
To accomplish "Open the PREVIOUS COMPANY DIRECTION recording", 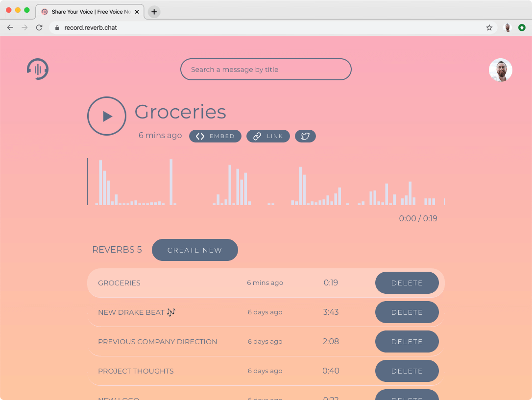I will coord(157,341).
